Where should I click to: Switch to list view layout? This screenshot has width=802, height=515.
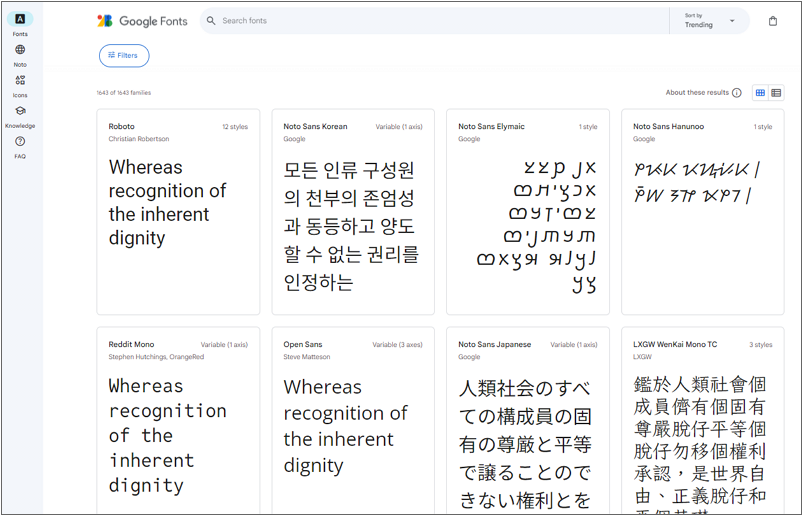tap(776, 93)
